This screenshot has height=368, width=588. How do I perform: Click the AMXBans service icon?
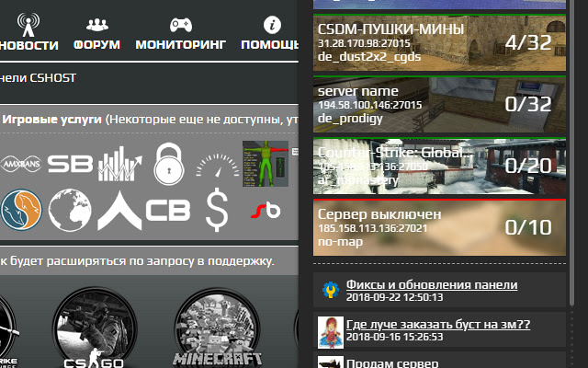21,164
